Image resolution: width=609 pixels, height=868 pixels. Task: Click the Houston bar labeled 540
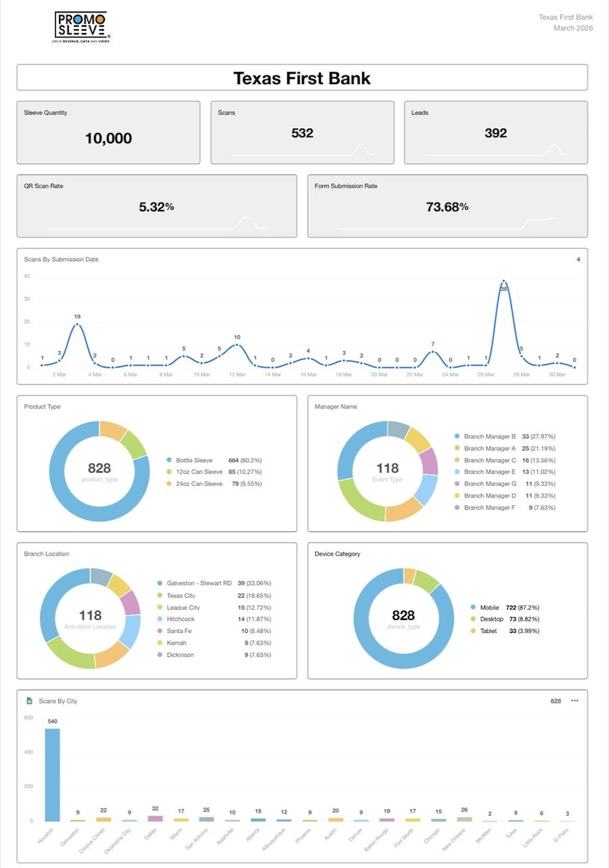tap(53, 775)
